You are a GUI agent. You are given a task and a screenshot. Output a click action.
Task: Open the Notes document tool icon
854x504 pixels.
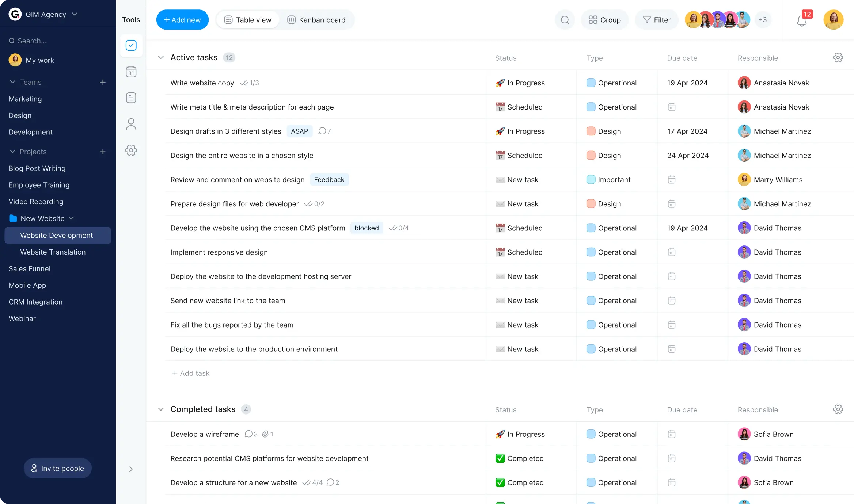[x=131, y=98]
